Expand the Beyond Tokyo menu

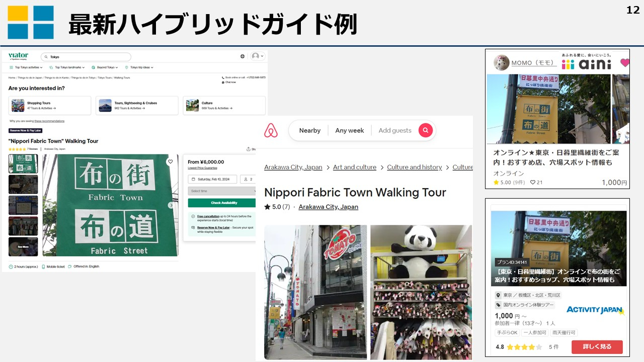tap(105, 67)
